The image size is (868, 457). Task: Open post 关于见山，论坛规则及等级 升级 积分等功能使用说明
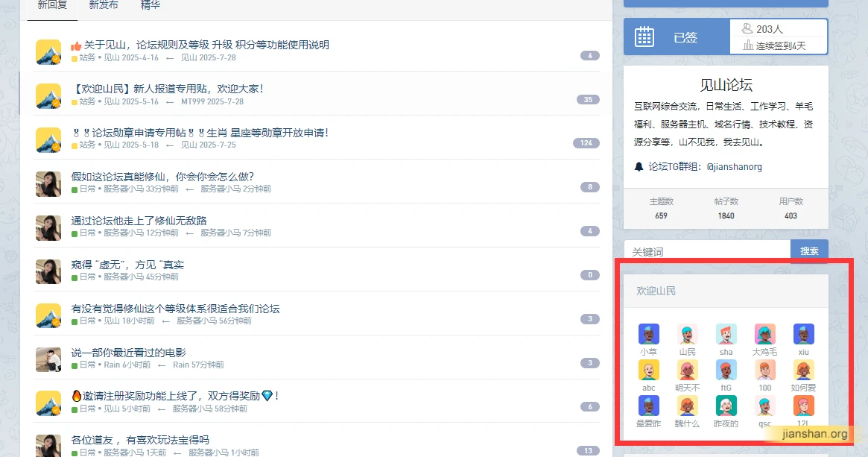(206, 45)
